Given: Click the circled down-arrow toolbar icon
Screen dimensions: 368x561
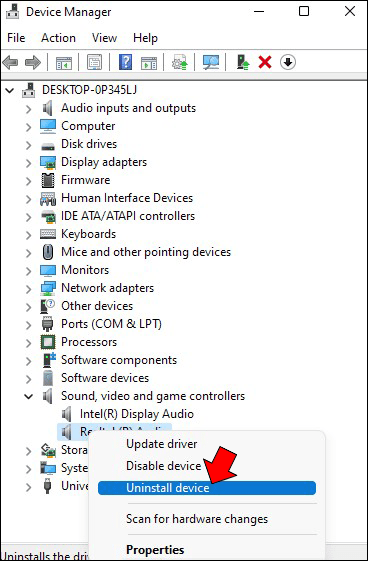Looking at the screenshot, I should [x=288, y=63].
